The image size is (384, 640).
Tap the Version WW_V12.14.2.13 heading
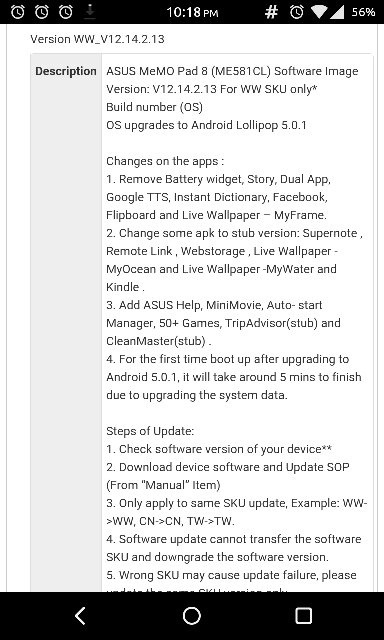coord(97,39)
